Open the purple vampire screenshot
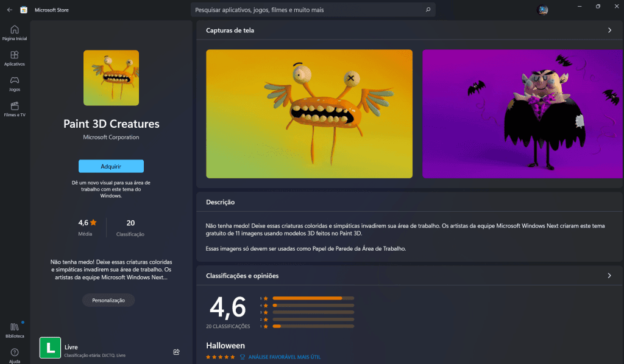This screenshot has height=364, width=624. 522,114
